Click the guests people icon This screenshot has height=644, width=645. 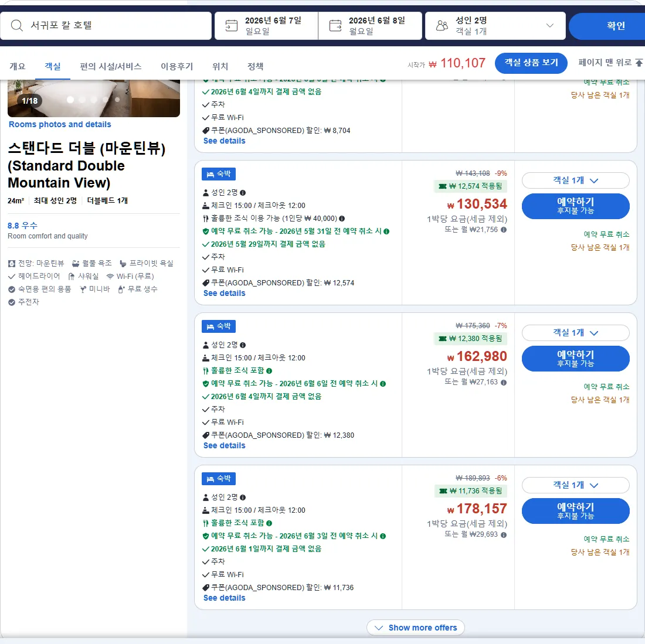[x=442, y=25]
